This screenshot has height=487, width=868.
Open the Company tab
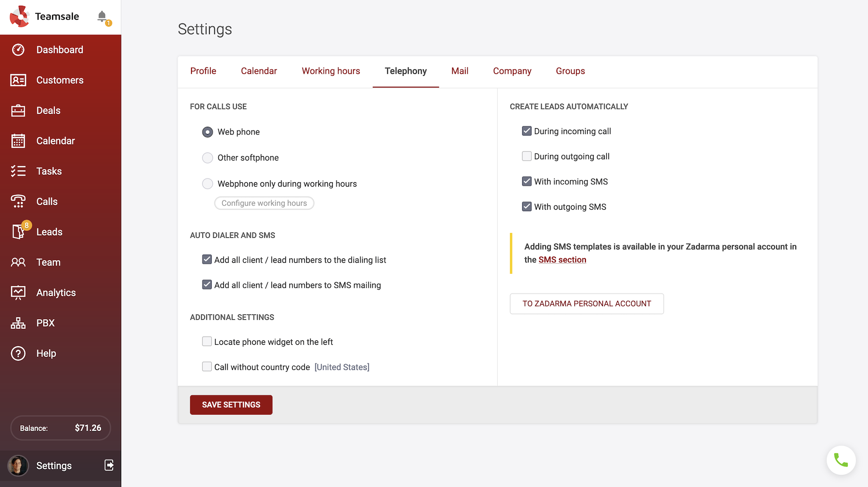pyautogui.click(x=512, y=71)
